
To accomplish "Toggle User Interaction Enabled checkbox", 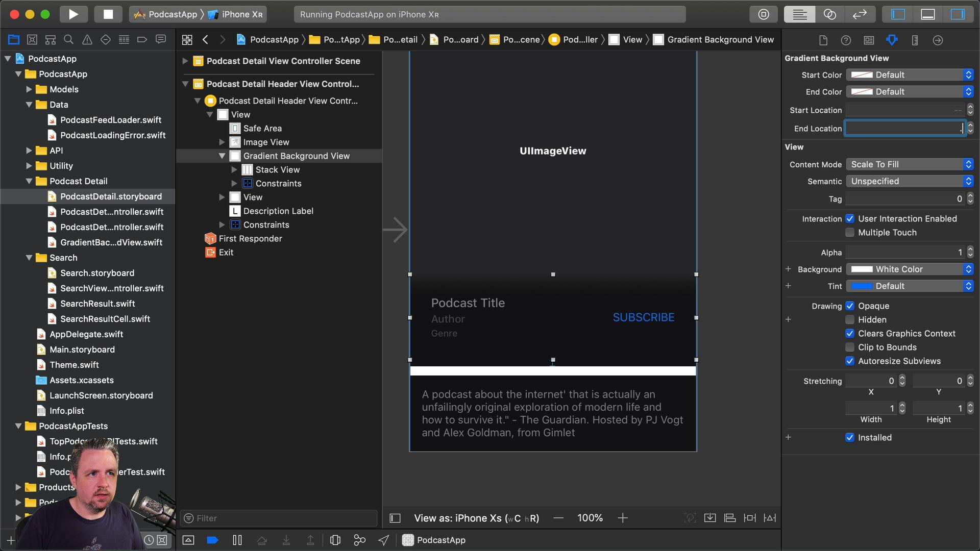I will click(x=850, y=219).
